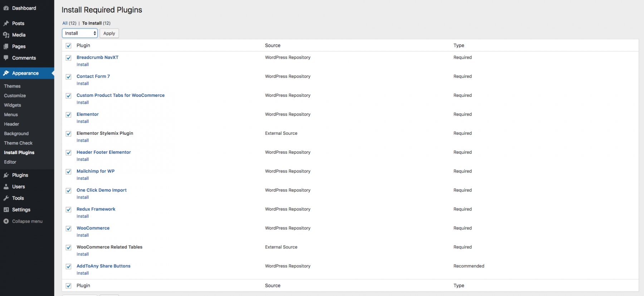Toggle the select-all checkbox in table header
644x296 pixels.
tap(68, 46)
